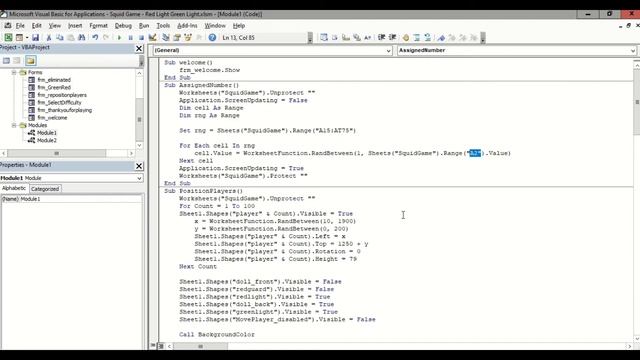Open the Properties Window toolbar icon

(x=177, y=38)
